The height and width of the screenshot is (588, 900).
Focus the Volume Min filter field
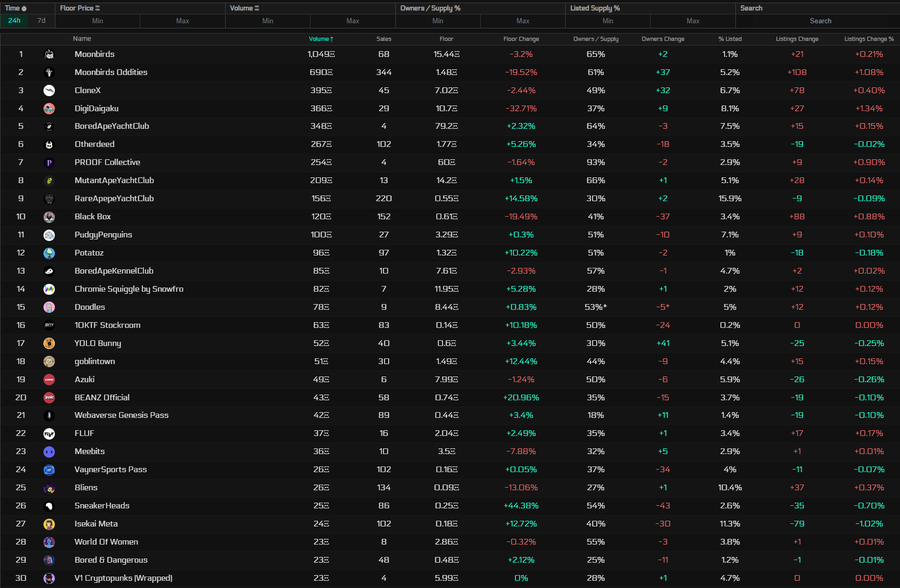[268, 21]
